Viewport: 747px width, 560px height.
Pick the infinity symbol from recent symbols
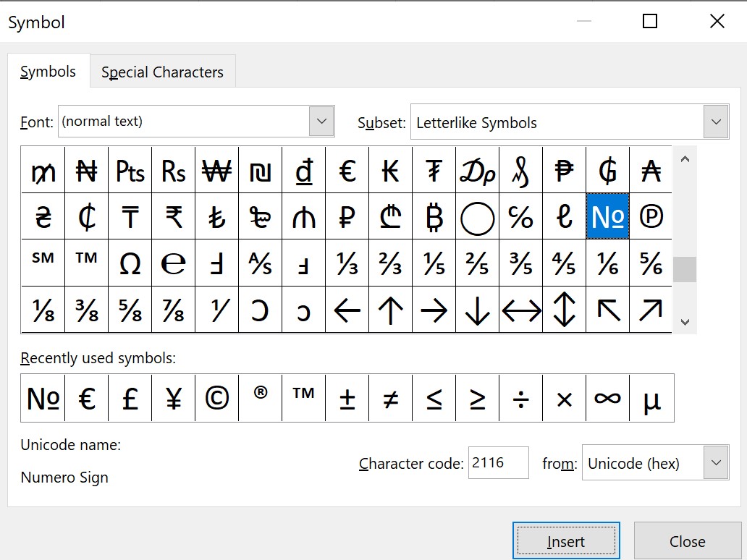[x=608, y=398]
